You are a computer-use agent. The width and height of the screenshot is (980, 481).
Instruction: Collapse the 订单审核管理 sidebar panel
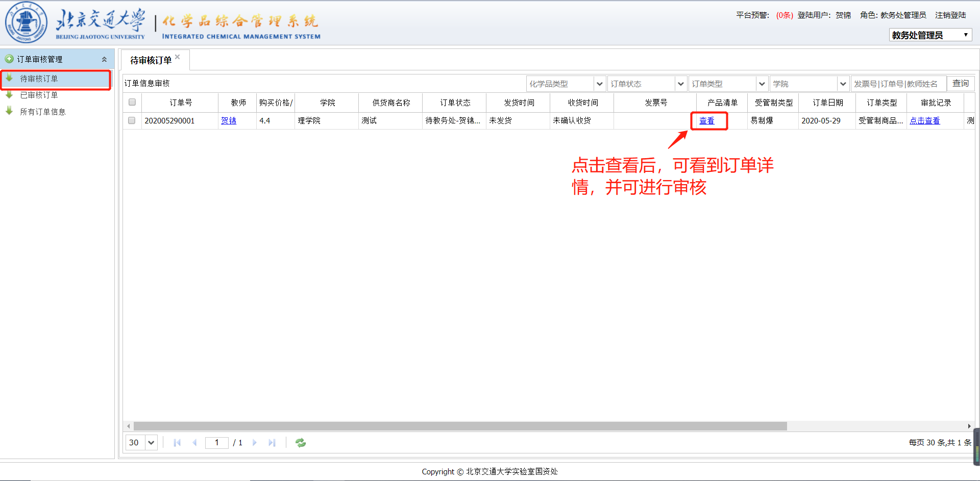[104, 59]
